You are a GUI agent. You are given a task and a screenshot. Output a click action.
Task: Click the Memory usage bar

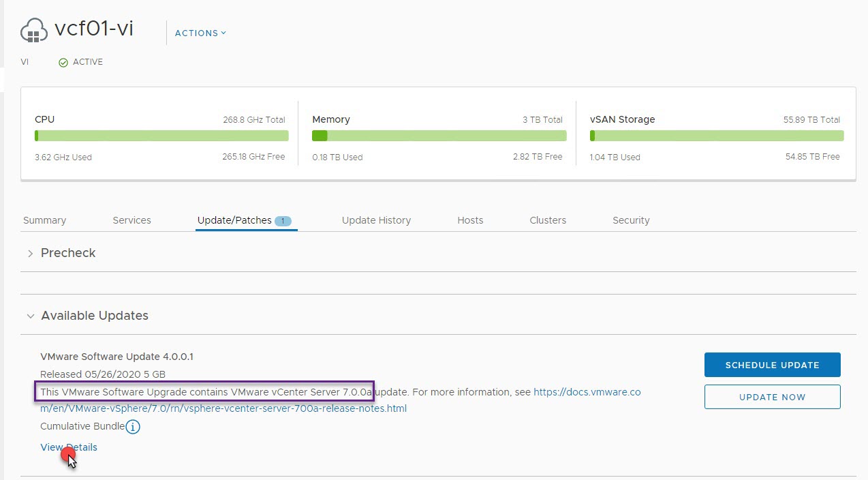[439, 136]
